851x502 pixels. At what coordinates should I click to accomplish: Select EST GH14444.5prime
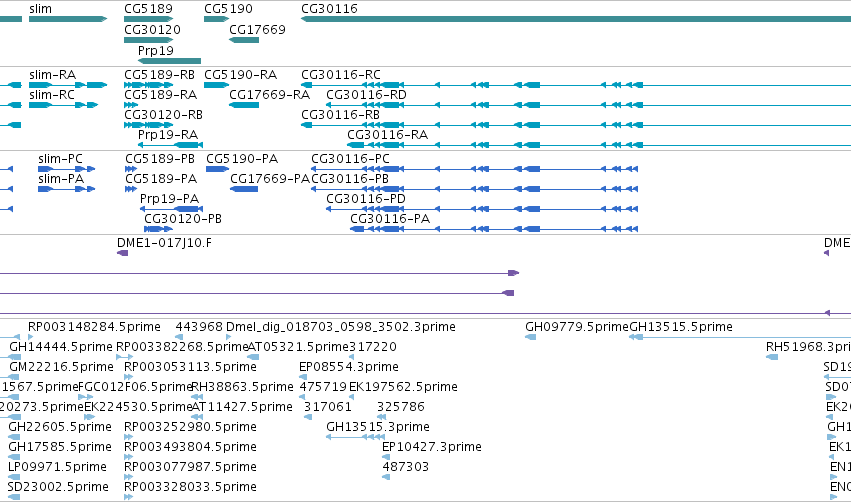[61, 347]
